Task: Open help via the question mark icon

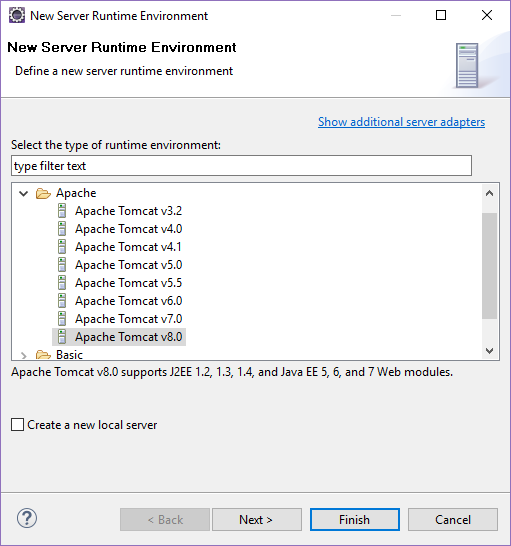Action: (x=27, y=518)
